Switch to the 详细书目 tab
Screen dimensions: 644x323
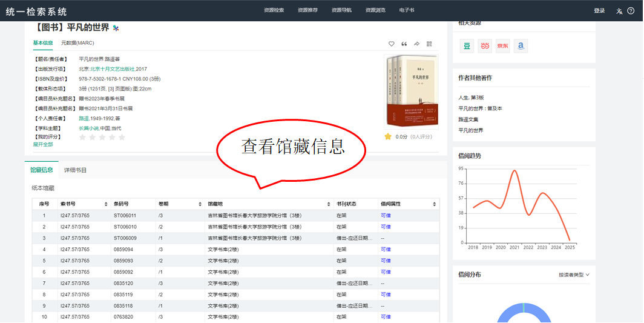pyautogui.click(x=75, y=170)
